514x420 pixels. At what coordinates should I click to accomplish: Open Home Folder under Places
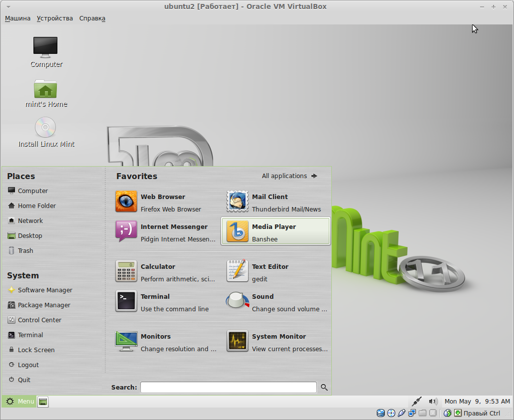click(x=32, y=206)
